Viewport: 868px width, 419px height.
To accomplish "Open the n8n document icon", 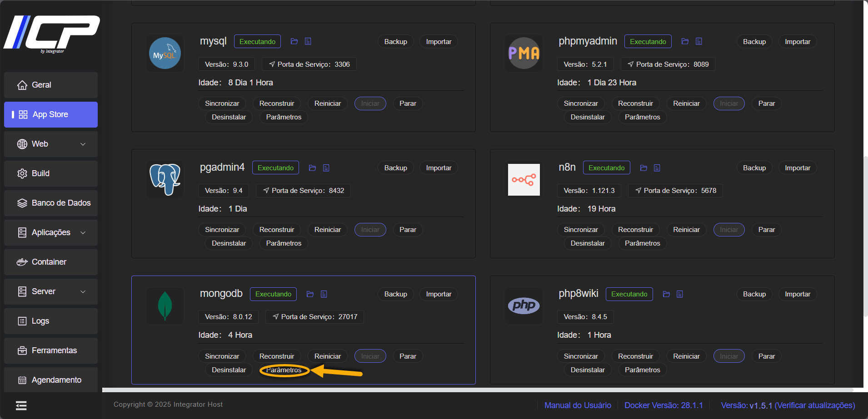I will coord(657,168).
